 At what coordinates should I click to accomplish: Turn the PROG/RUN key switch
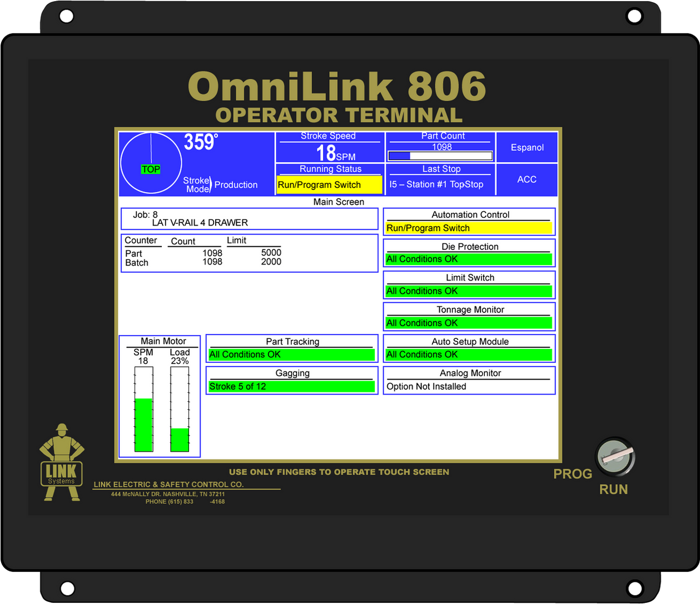tap(615, 457)
